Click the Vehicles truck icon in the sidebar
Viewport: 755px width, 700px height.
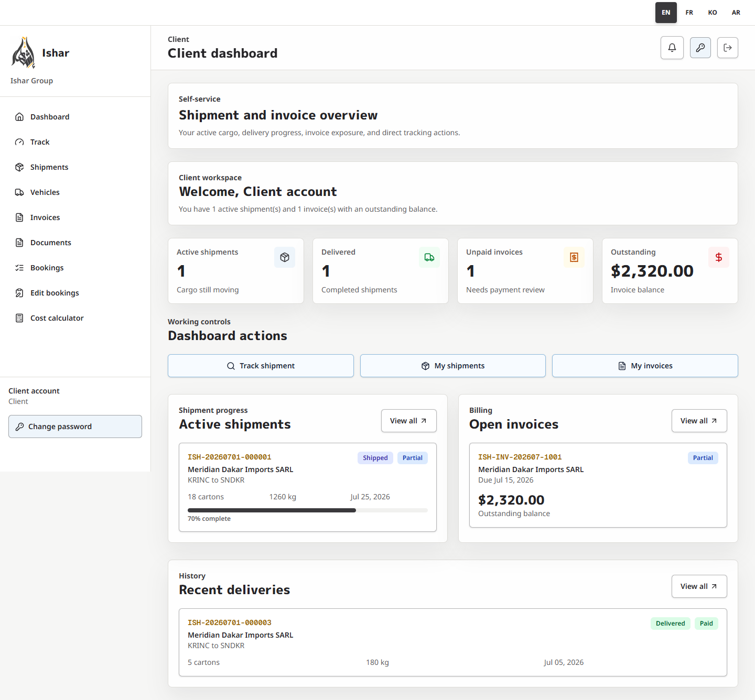click(19, 192)
